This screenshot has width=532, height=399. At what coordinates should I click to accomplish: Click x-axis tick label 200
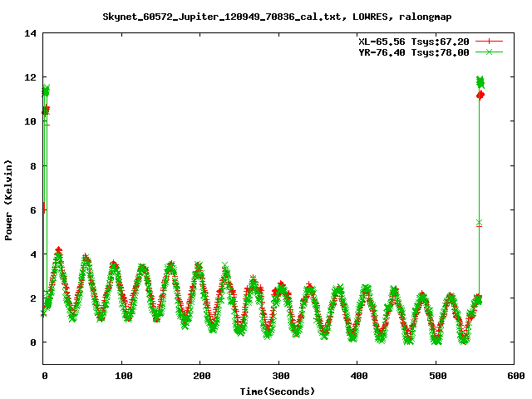[x=200, y=376]
